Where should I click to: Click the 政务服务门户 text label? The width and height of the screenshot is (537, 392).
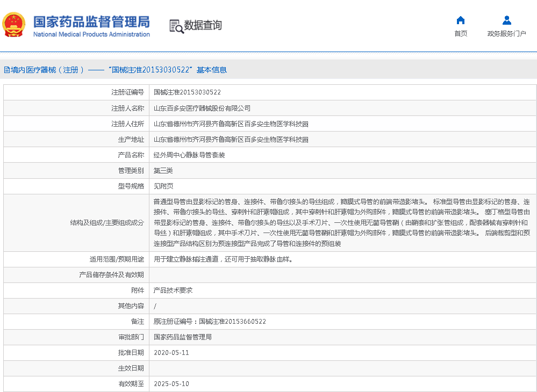tap(506, 33)
